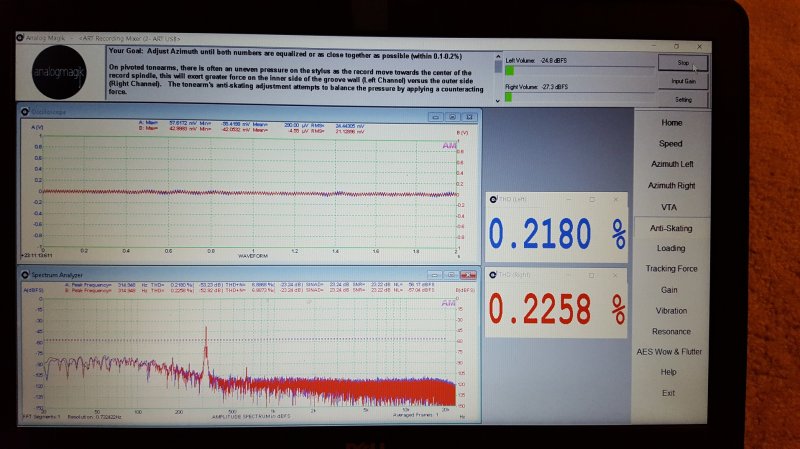Screen dimensions: 800x449
Task: Click the analogmagik round logo
Action: 59,72
